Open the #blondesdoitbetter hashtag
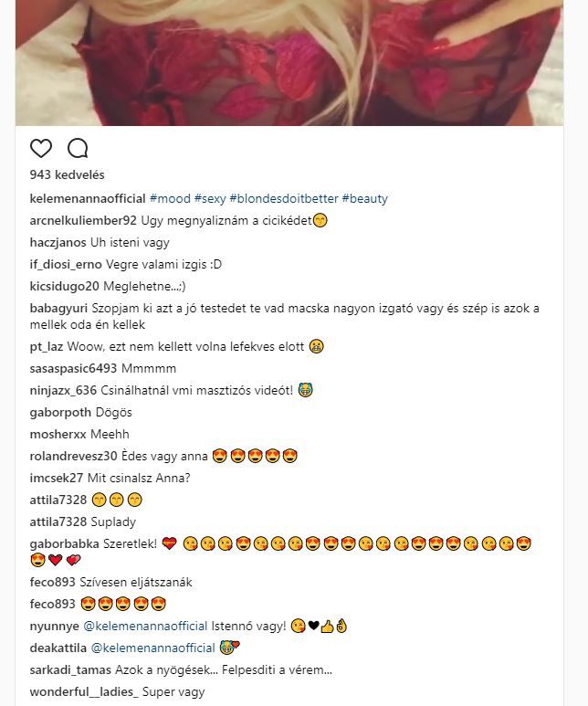Viewport: 588px width, 706px height. (284, 198)
